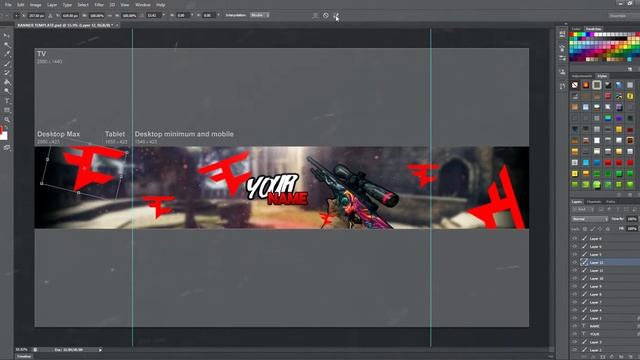Switch to the Adjustments tab
This screenshot has width=640, height=360.
tap(582, 76)
